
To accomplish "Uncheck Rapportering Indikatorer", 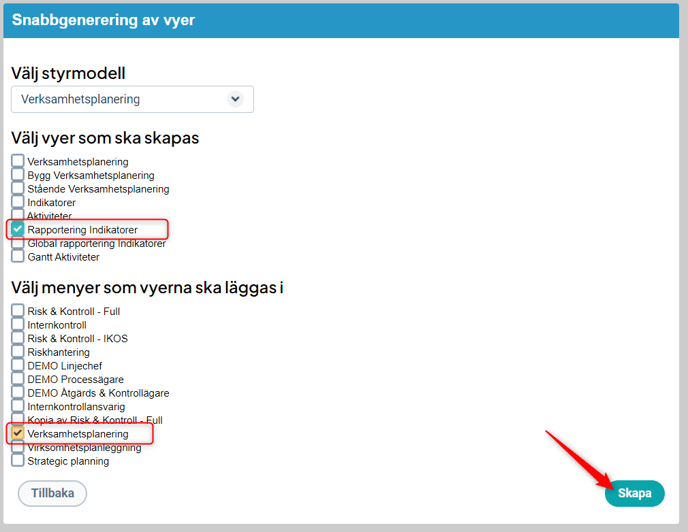I will click(18, 229).
